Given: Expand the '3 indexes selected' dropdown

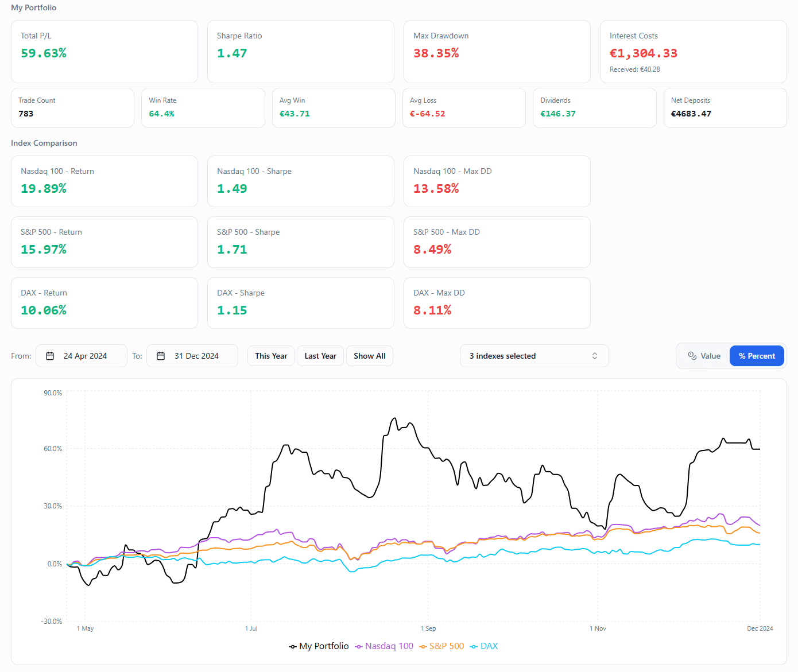Looking at the screenshot, I should click(534, 356).
